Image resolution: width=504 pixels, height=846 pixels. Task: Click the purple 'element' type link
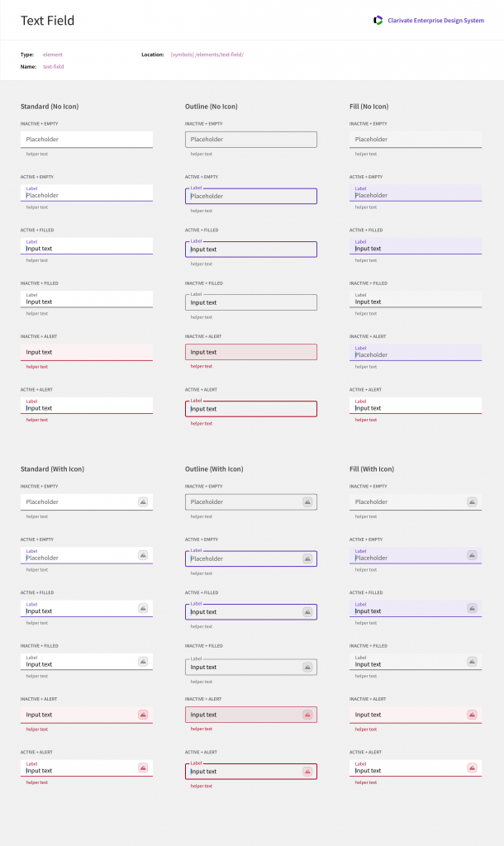pos(53,55)
